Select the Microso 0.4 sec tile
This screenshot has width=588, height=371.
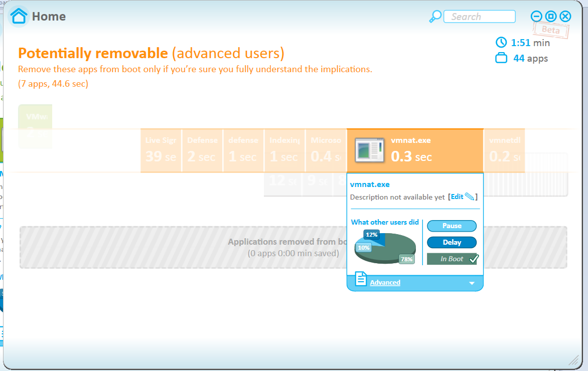pyautogui.click(x=326, y=150)
